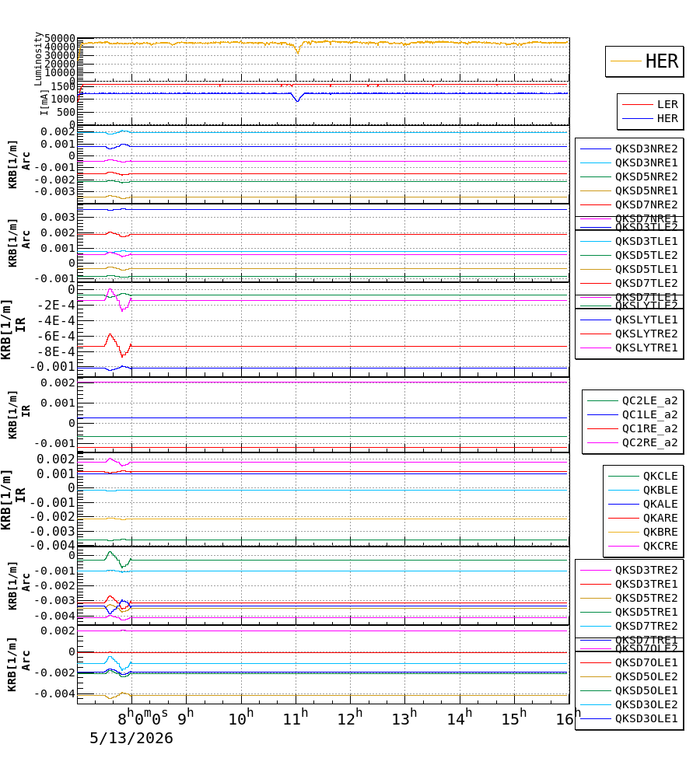Select the QC2LE_a2 legend entry
The image size is (700, 765).
tap(632, 401)
